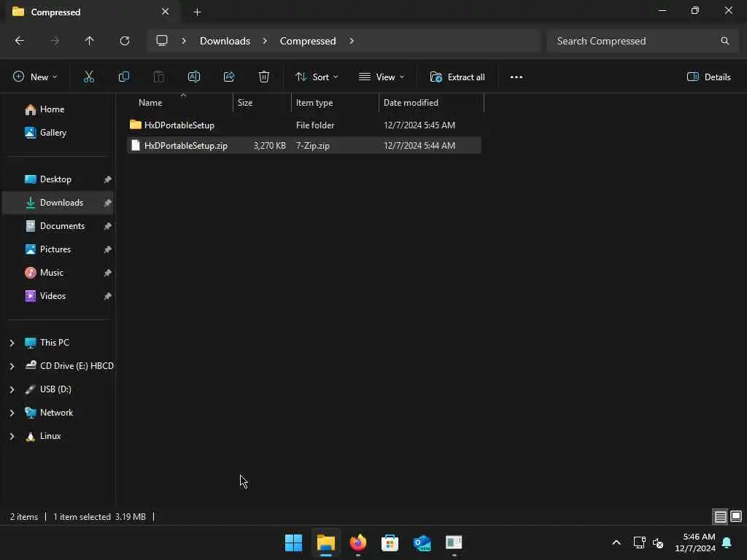The height and width of the screenshot is (560, 747).
Task: Click the chevron after Compressed in address bar
Action: [x=352, y=41]
